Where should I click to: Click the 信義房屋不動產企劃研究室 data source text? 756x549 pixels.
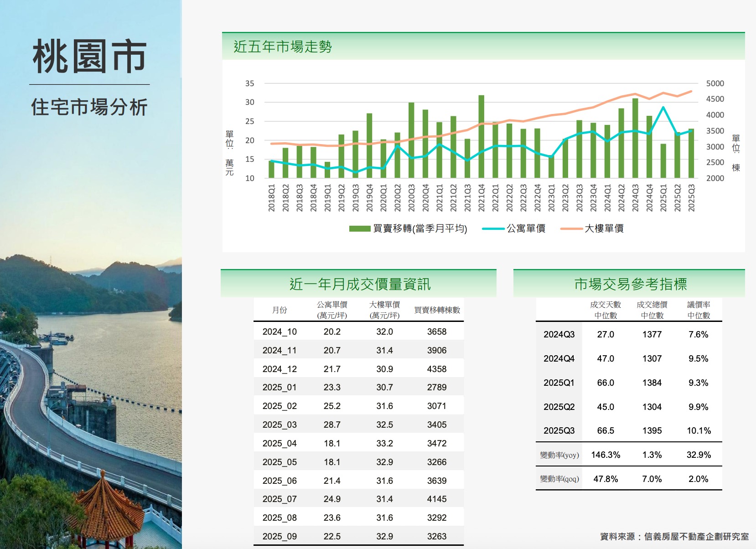pyautogui.click(x=696, y=537)
